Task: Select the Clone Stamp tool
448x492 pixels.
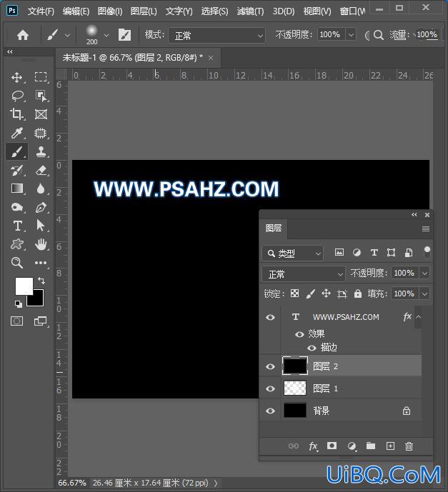Action: [41, 152]
